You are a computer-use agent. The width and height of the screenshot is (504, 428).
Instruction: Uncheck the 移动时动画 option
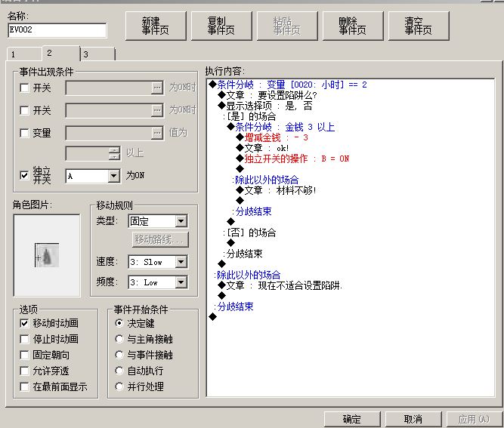pos(24,323)
